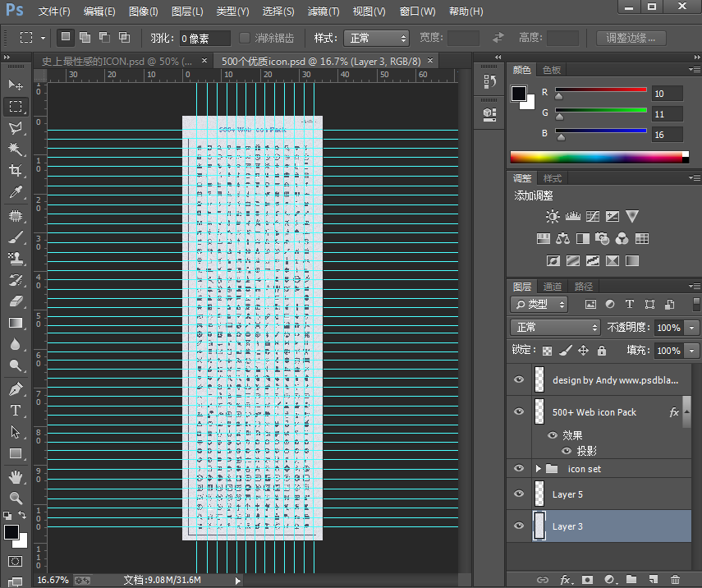
Task: Open the layer blend mode dropdown
Action: [556, 328]
